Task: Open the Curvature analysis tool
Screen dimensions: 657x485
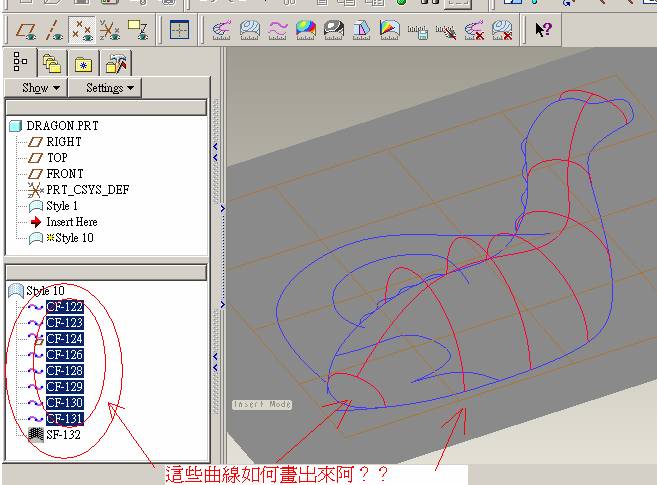Action: (222, 30)
